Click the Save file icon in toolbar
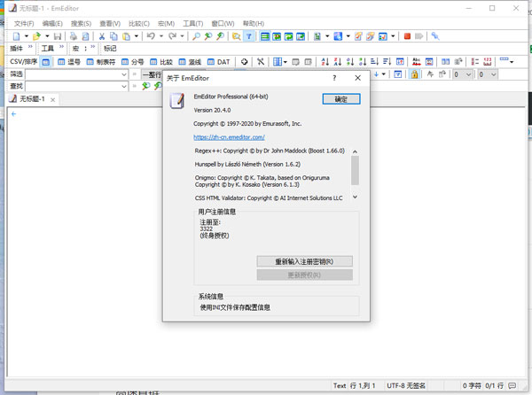 58,36
